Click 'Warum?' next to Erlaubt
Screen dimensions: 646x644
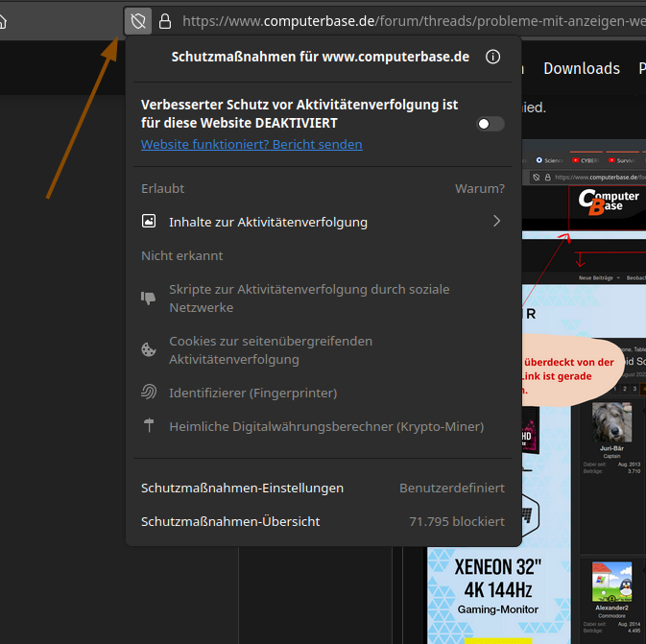click(480, 188)
